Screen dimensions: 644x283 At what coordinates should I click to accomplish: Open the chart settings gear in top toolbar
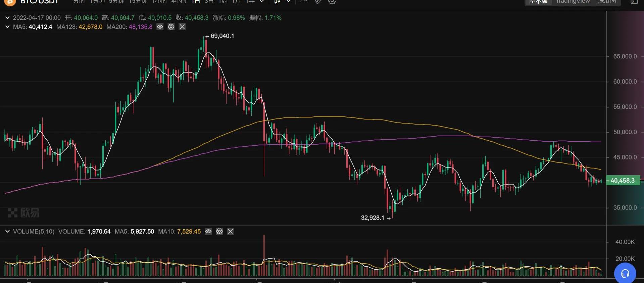click(x=332, y=2)
